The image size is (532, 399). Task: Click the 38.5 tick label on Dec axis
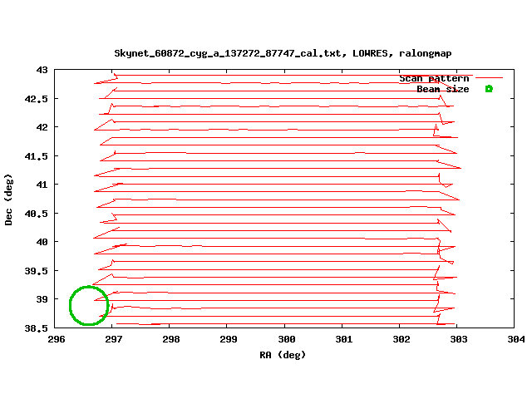(37, 328)
